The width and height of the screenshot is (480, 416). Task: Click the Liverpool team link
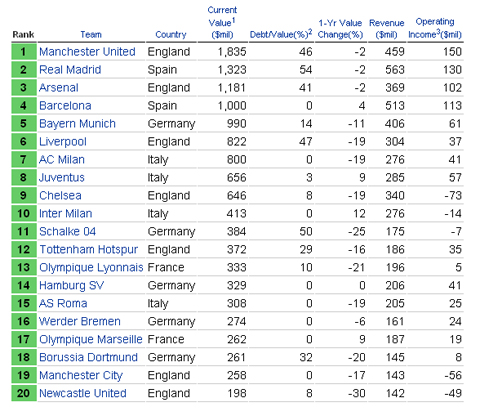point(63,142)
